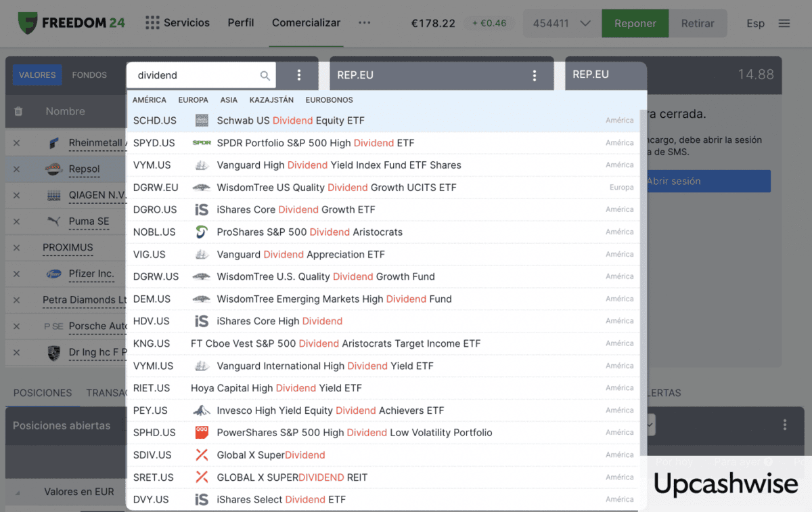Open the three-dot overflow menu in the header
The width and height of the screenshot is (812, 512).
click(x=365, y=22)
